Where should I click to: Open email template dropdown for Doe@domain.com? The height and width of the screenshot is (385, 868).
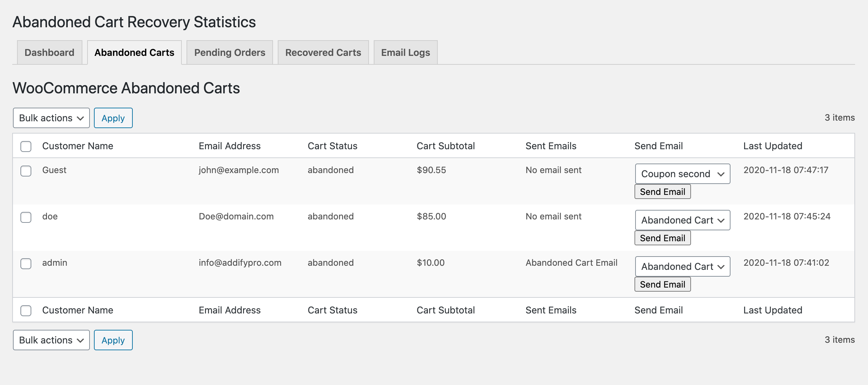[x=682, y=220]
